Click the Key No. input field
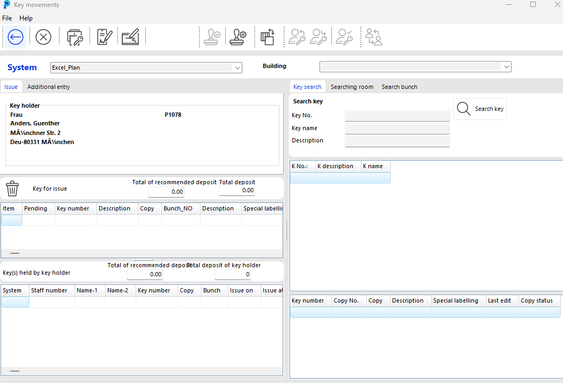 [397, 116]
